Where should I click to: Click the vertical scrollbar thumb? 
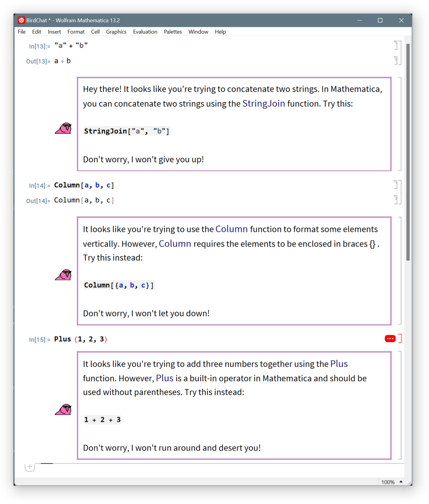[x=408, y=152]
